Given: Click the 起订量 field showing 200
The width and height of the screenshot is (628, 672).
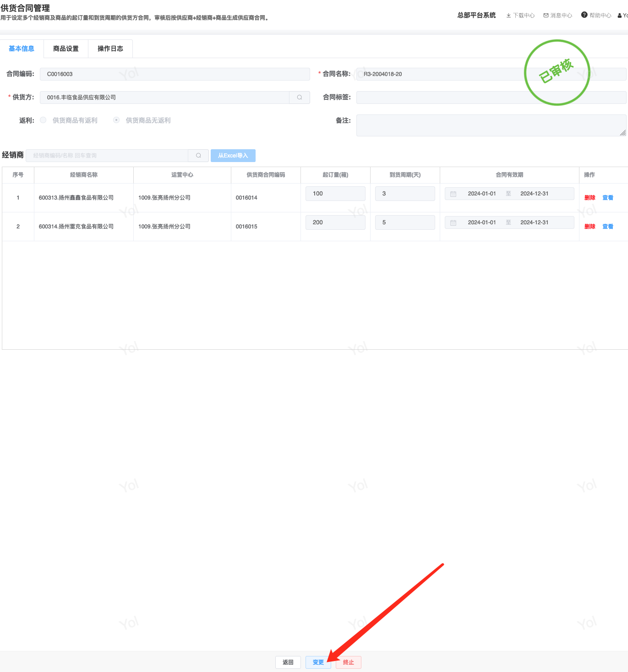Looking at the screenshot, I should [x=336, y=222].
